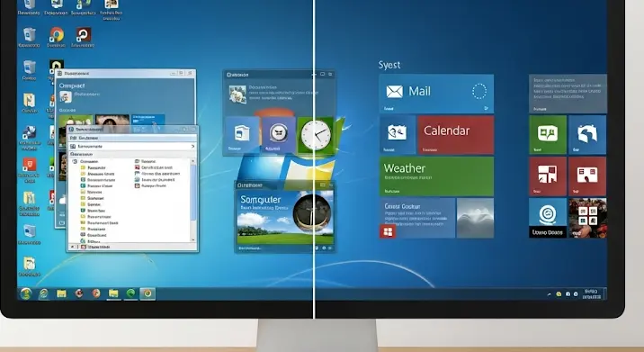Screen dimensions: 644x352
Task: Click the dotted circle spinner in Mail tile
Action: (479, 91)
